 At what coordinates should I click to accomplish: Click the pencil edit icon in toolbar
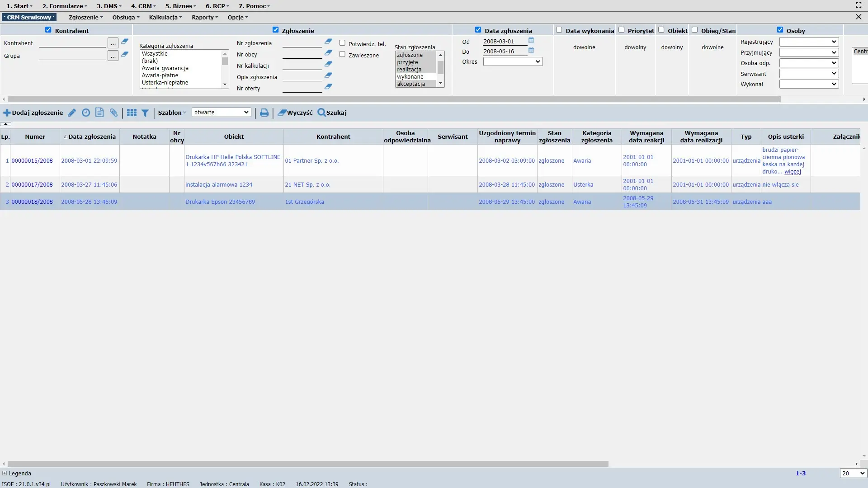click(x=72, y=113)
